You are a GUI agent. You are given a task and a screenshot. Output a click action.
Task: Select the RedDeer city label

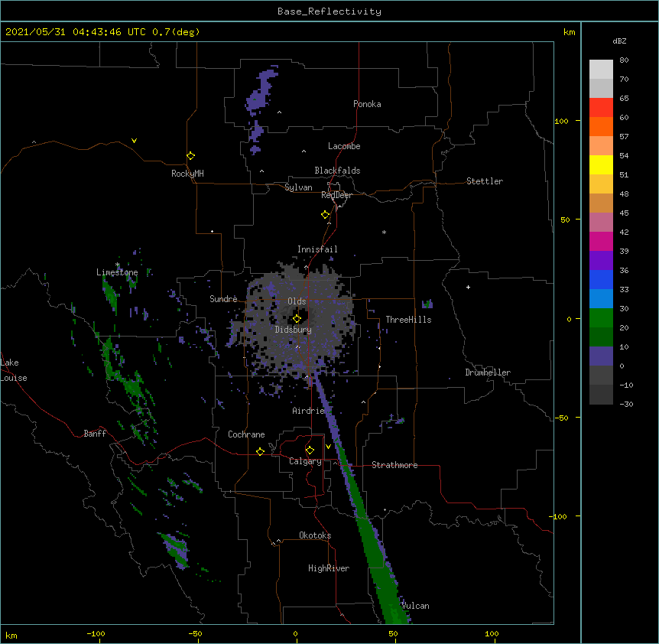(336, 195)
